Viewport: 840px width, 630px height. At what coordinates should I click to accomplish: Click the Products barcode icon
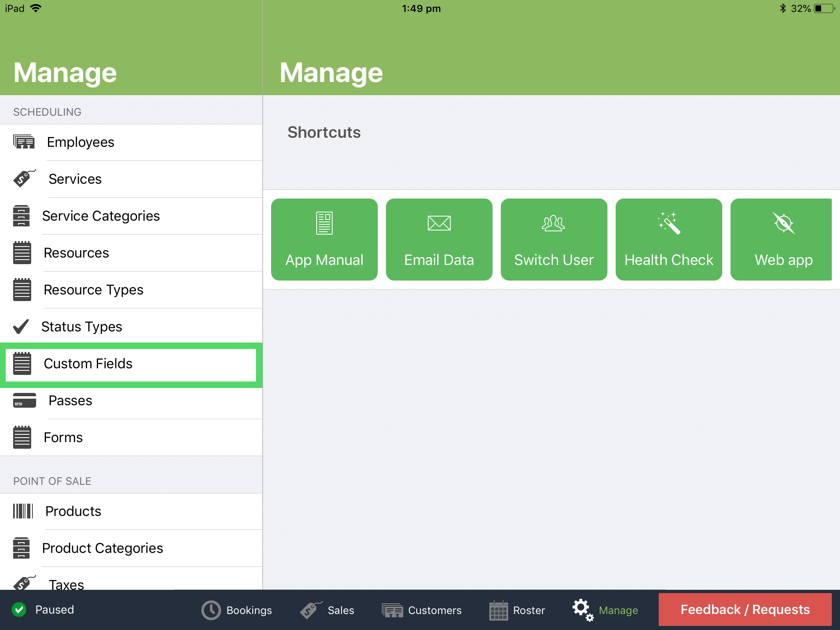coord(23,511)
